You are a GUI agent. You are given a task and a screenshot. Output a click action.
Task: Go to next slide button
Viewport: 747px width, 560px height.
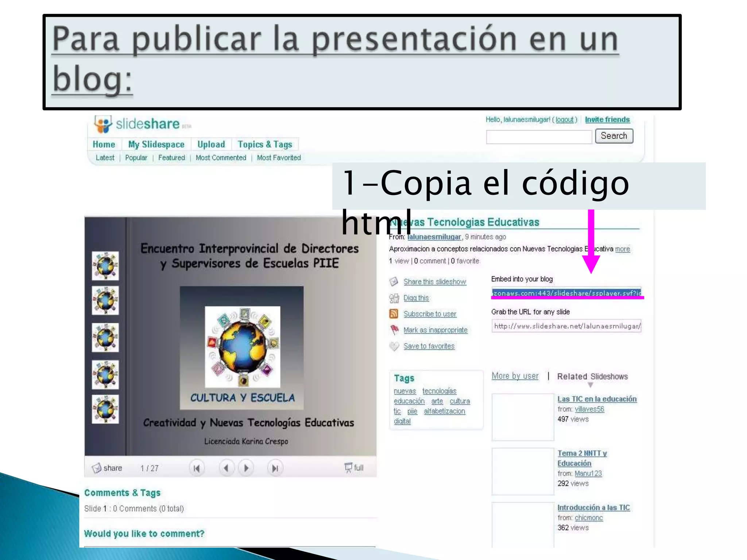(x=246, y=468)
